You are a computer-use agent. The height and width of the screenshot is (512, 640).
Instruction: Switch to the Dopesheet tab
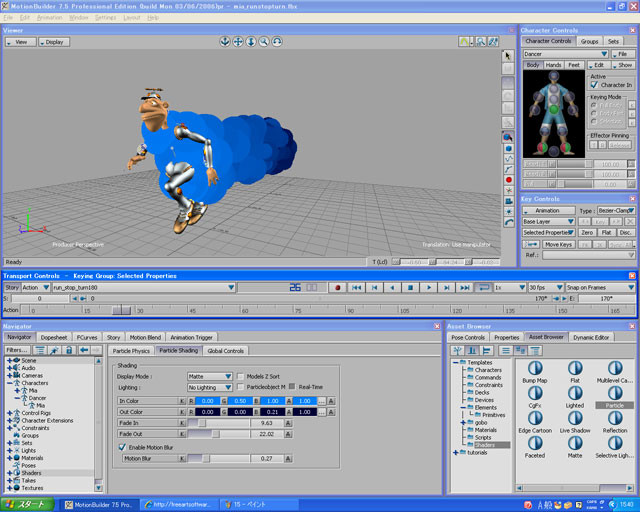54,338
